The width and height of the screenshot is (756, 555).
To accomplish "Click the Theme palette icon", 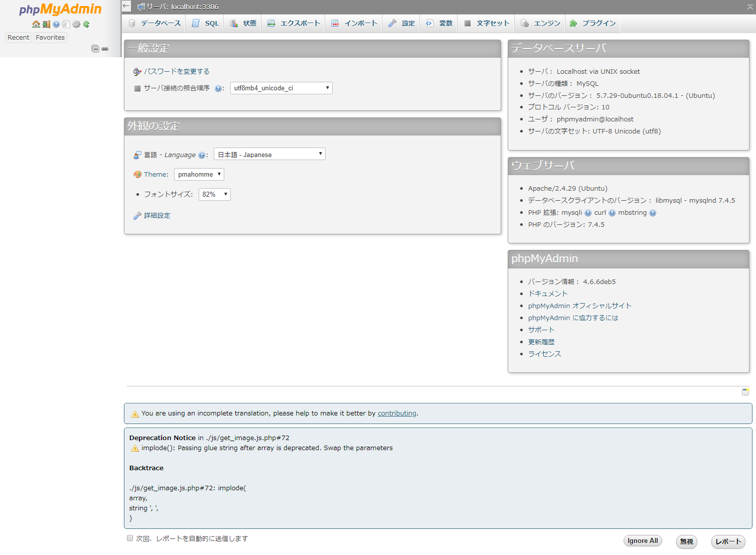I will pyautogui.click(x=137, y=175).
